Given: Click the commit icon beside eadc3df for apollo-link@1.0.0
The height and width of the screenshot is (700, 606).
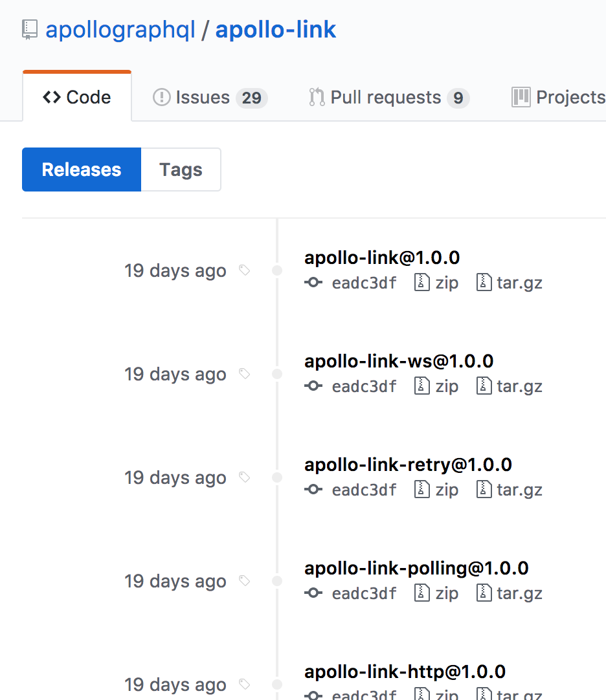Looking at the screenshot, I should [x=313, y=283].
